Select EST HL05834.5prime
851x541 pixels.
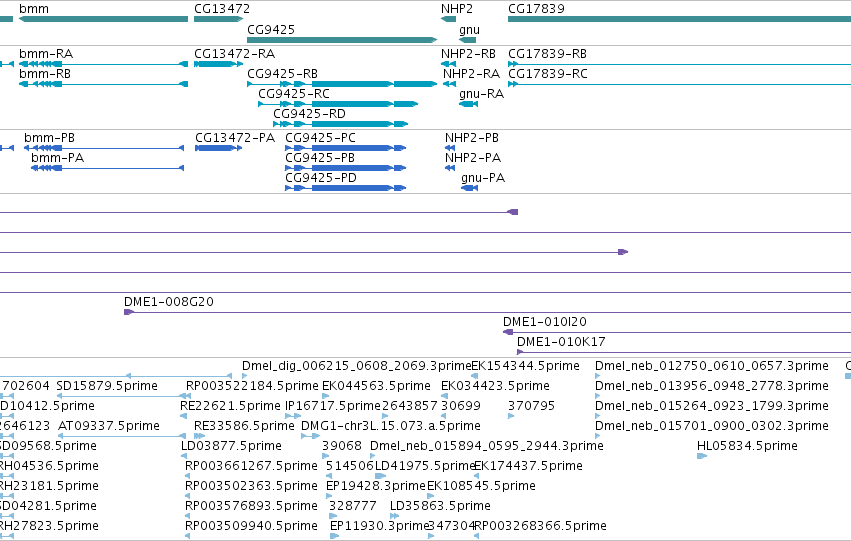tap(747, 446)
